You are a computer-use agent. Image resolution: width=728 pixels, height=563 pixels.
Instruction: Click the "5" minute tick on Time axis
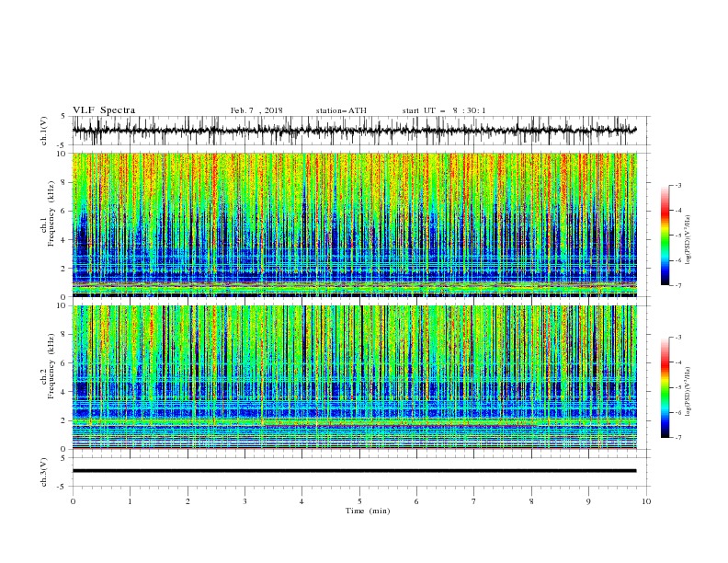click(359, 501)
